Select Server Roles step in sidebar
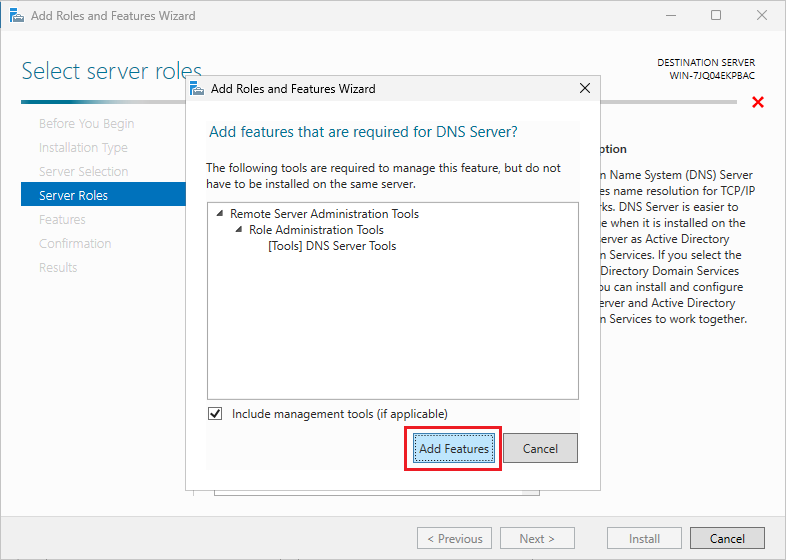The image size is (786, 560). click(73, 196)
